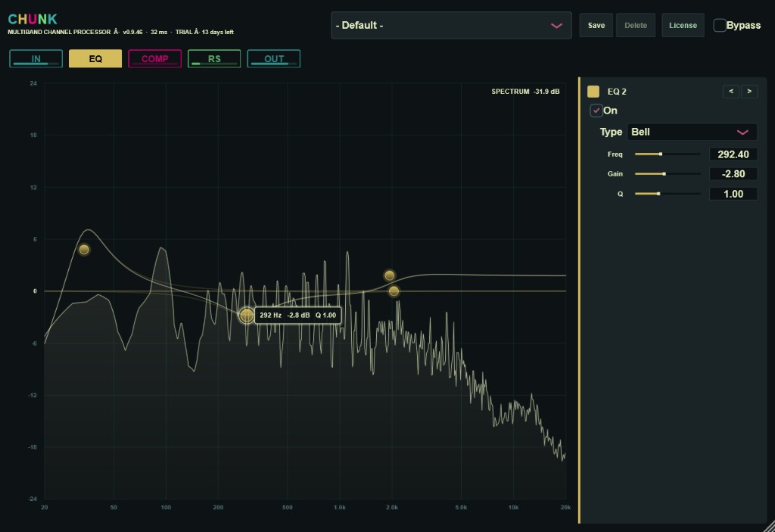Image resolution: width=775 pixels, height=532 pixels.
Task: Click the 292 Hz -2.8 dB Q 1.00 tooltip
Action: point(298,315)
